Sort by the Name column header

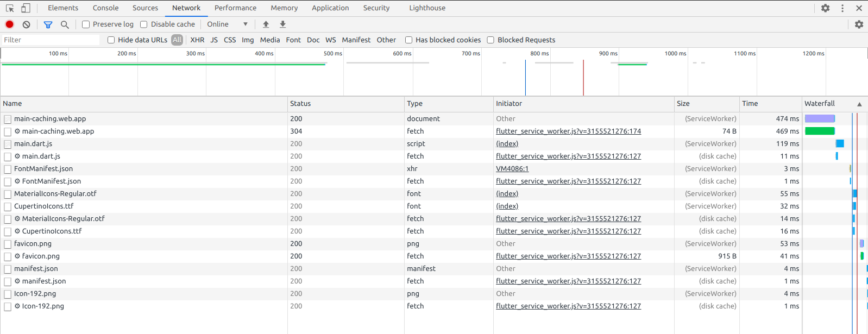[143, 104]
